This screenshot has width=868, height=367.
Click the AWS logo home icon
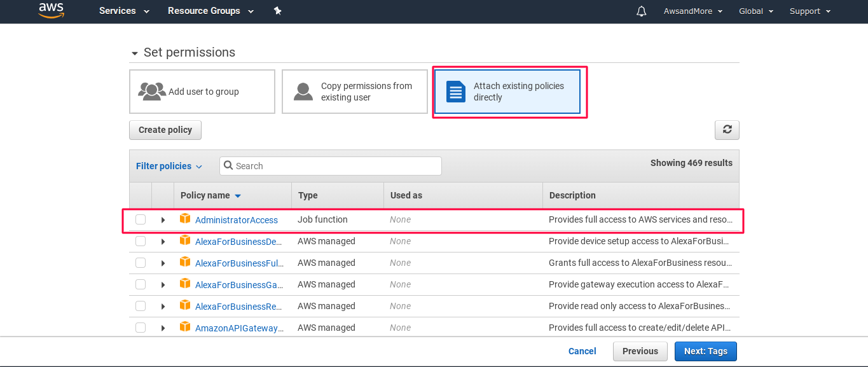pyautogui.click(x=52, y=10)
